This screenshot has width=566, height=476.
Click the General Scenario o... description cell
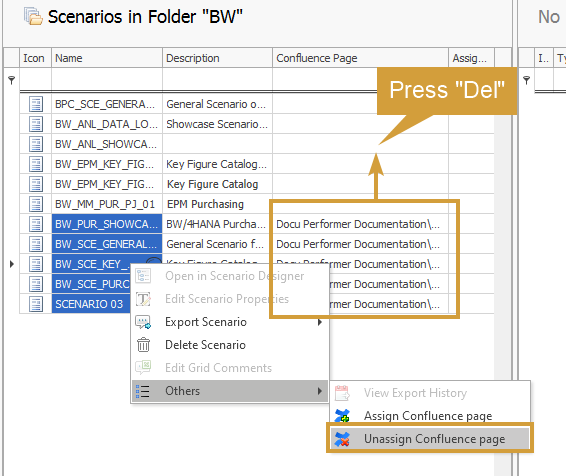(217, 104)
